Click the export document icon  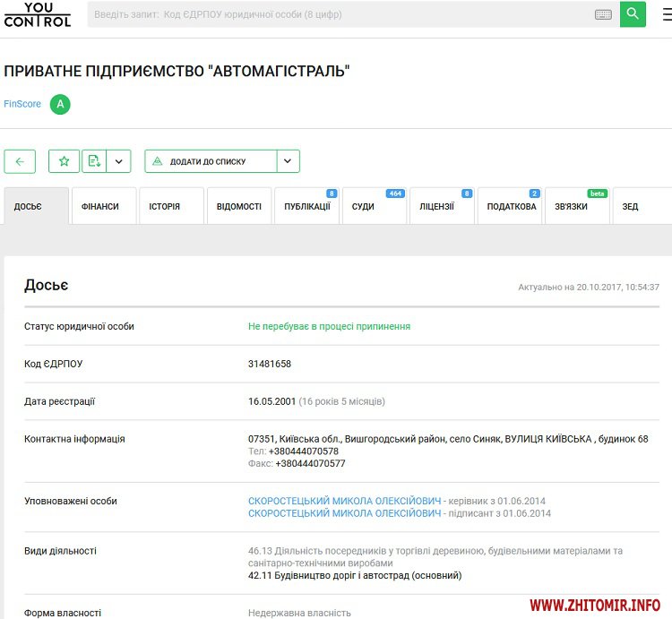(94, 161)
